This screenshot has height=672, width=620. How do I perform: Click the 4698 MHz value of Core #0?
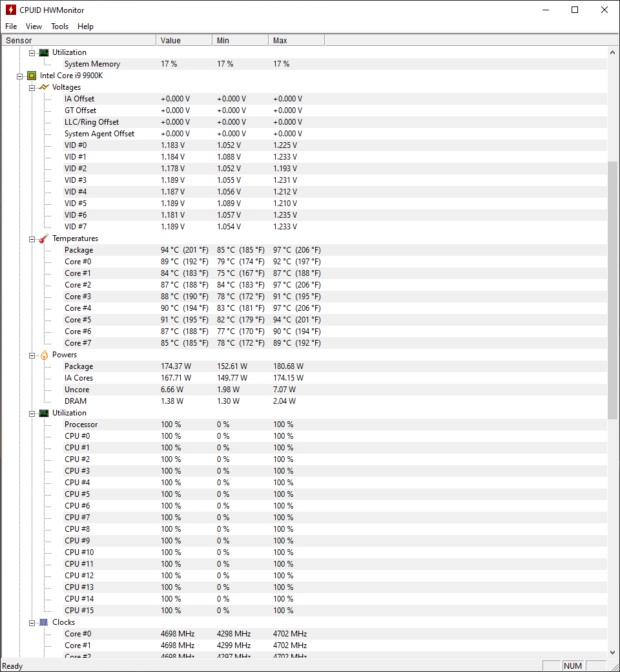point(178,633)
